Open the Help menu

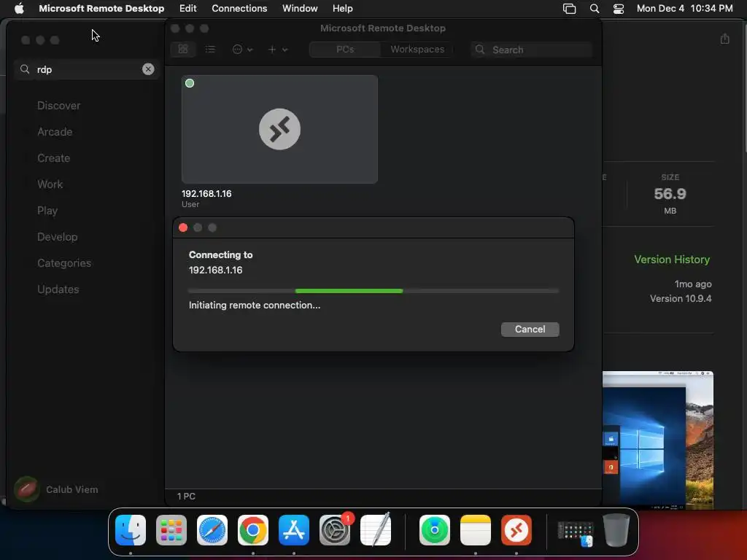point(342,8)
